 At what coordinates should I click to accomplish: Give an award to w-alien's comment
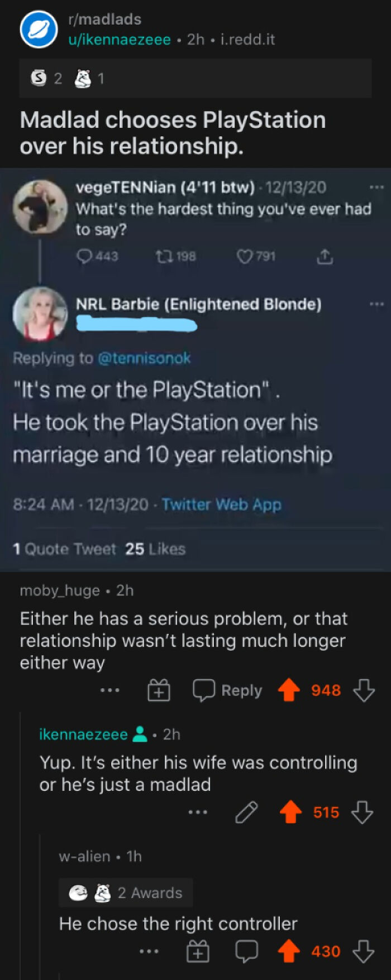click(x=198, y=952)
